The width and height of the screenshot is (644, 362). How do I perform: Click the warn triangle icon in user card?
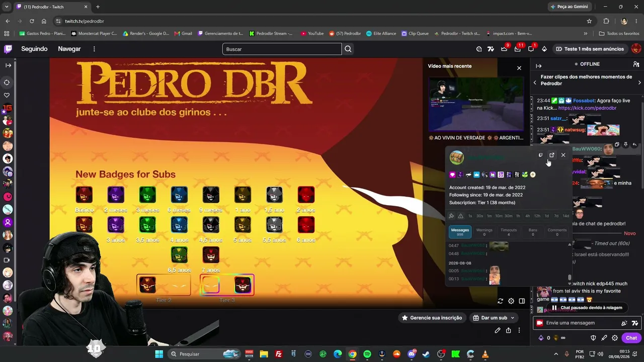[460, 216]
